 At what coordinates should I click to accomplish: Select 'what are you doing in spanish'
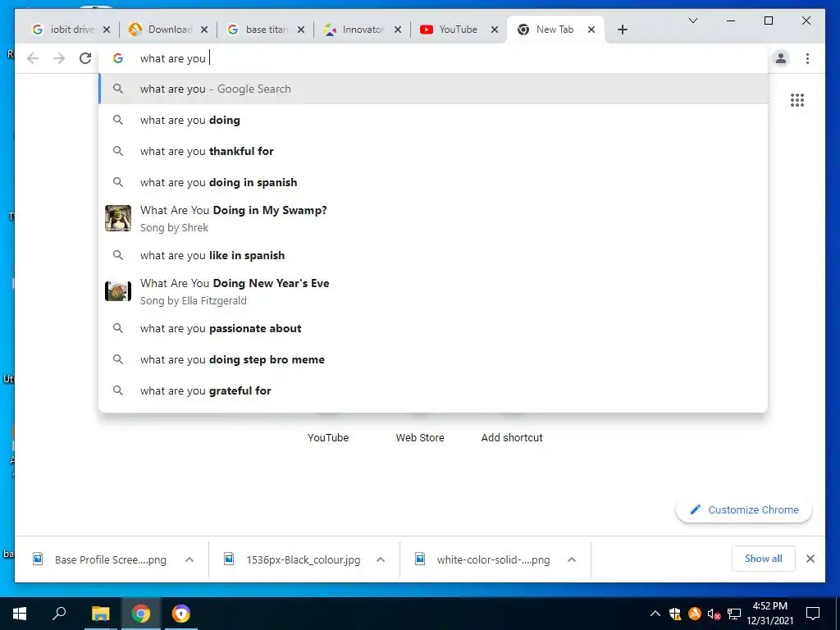click(433, 182)
